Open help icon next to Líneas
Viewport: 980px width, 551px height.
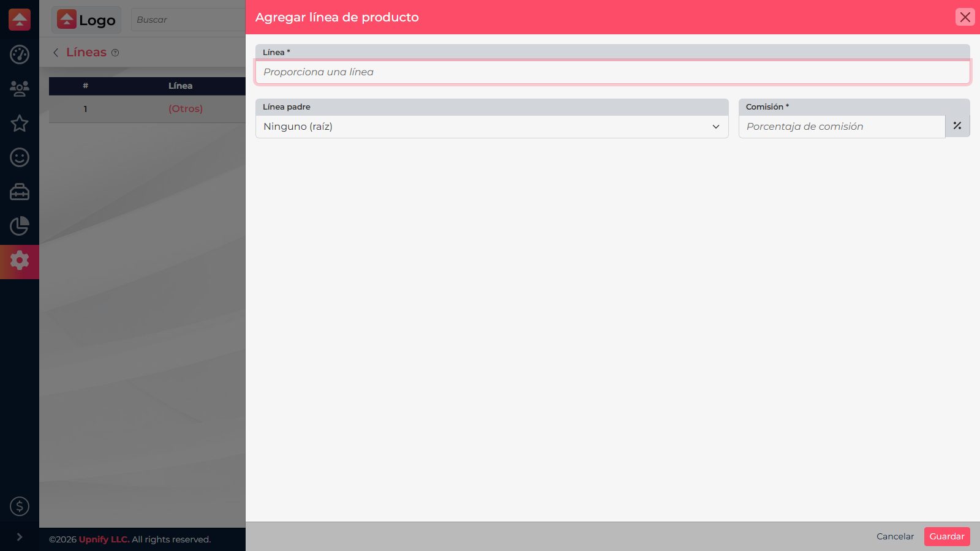[115, 53]
